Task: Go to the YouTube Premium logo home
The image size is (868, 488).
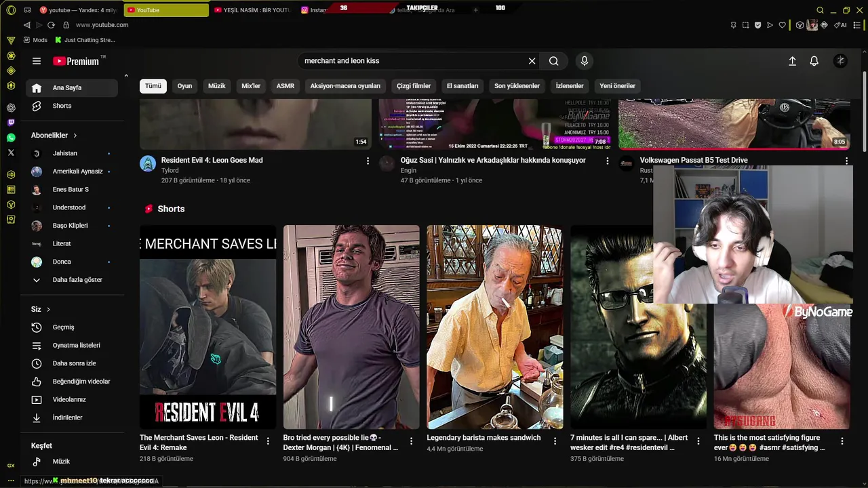Action: coord(76,61)
